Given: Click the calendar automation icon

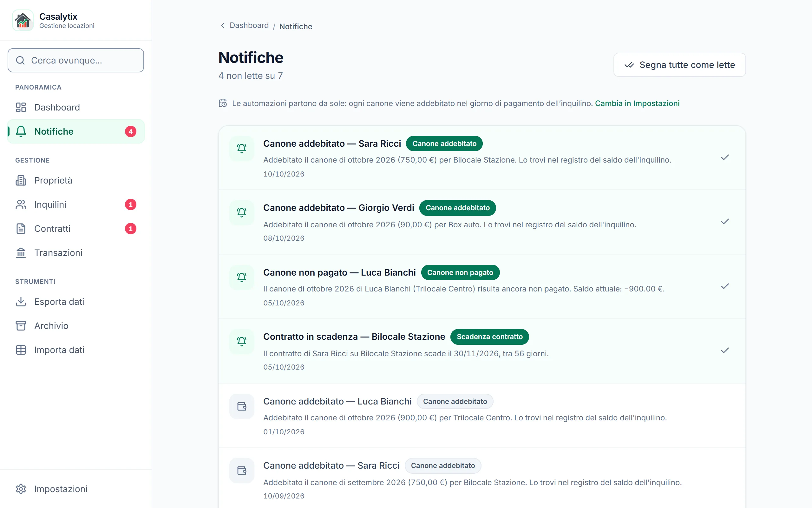Looking at the screenshot, I should coord(223,103).
